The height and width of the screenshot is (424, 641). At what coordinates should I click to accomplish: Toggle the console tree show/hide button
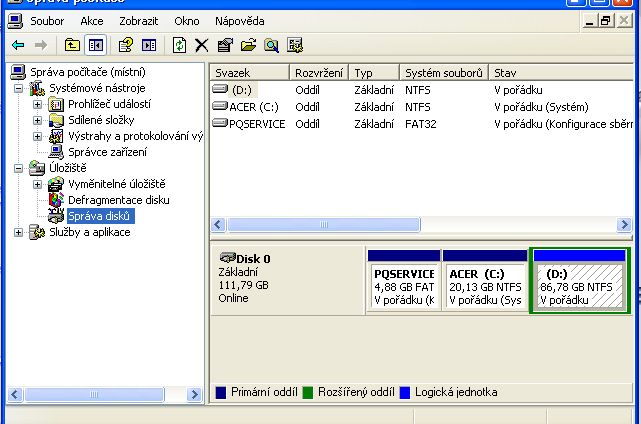point(96,45)
